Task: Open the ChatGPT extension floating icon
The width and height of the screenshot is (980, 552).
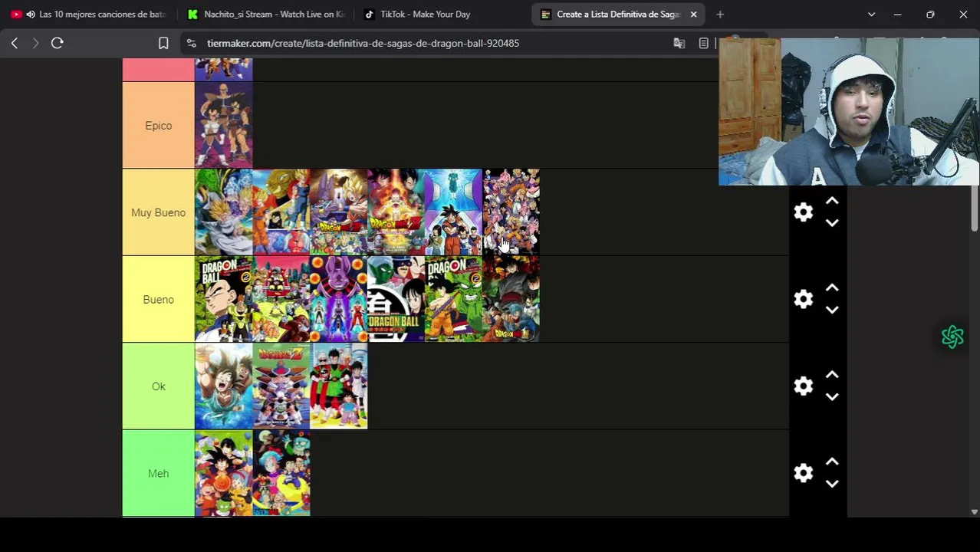Action: coord(952,337)
